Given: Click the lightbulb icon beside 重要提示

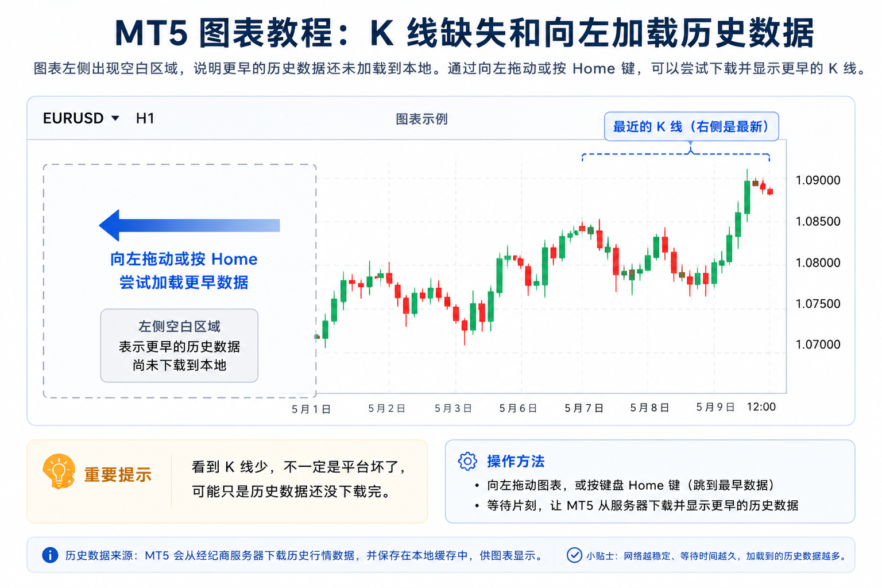Looking at the screenshot, I should (59, 472).
